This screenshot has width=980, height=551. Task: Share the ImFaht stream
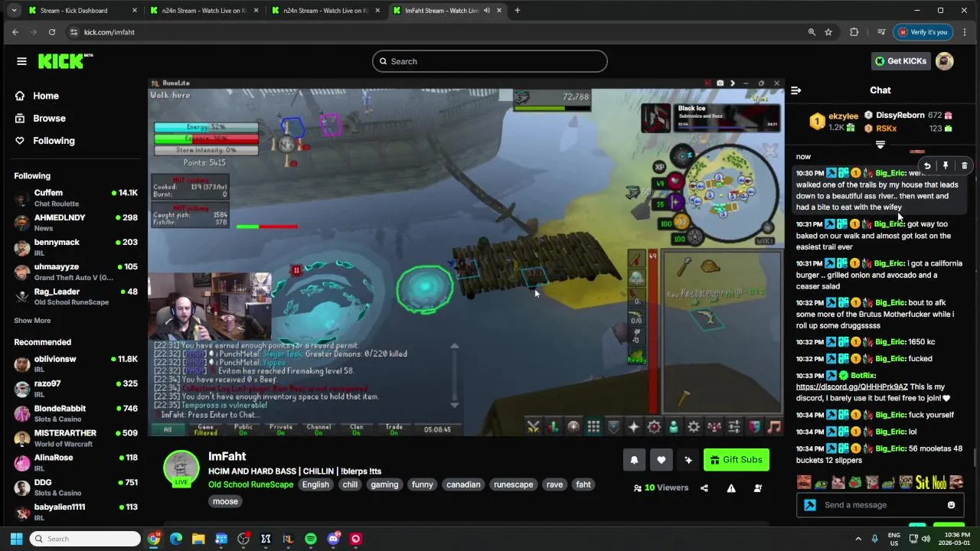704,488
